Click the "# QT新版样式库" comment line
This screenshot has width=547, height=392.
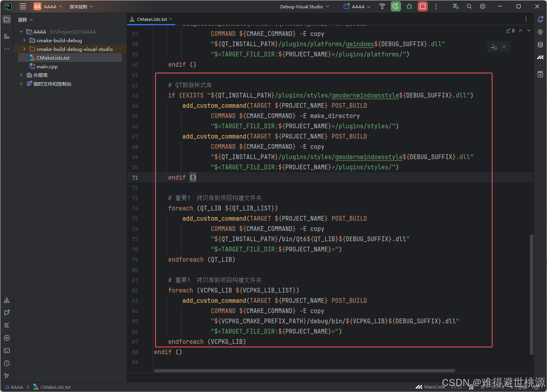coord(190,85)
